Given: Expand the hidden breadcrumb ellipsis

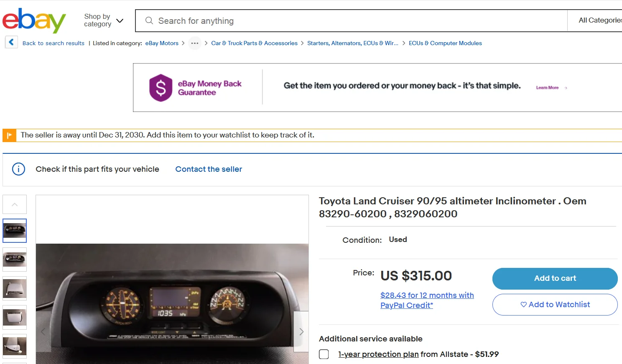Looking at the screenshot, I should point(195,43).
